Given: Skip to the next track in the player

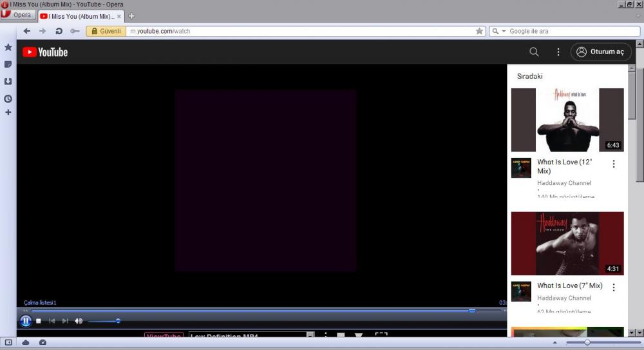Looking at the screenshot, I should (65, 321).
